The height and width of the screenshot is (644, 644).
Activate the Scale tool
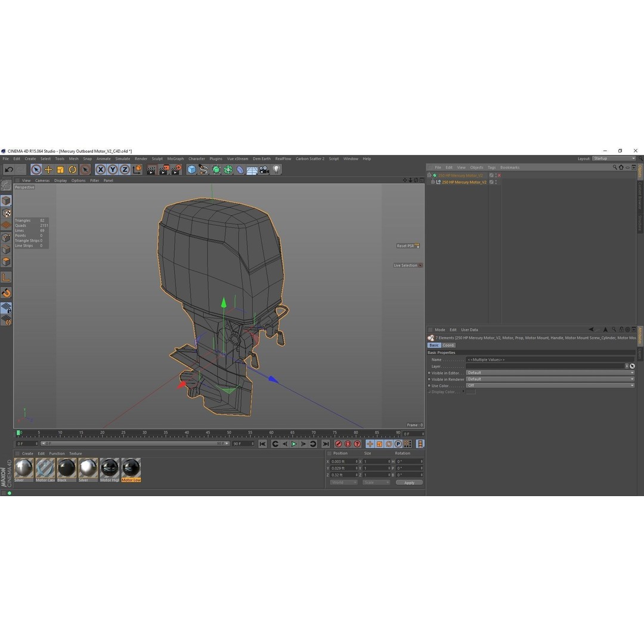coord(60,169)
